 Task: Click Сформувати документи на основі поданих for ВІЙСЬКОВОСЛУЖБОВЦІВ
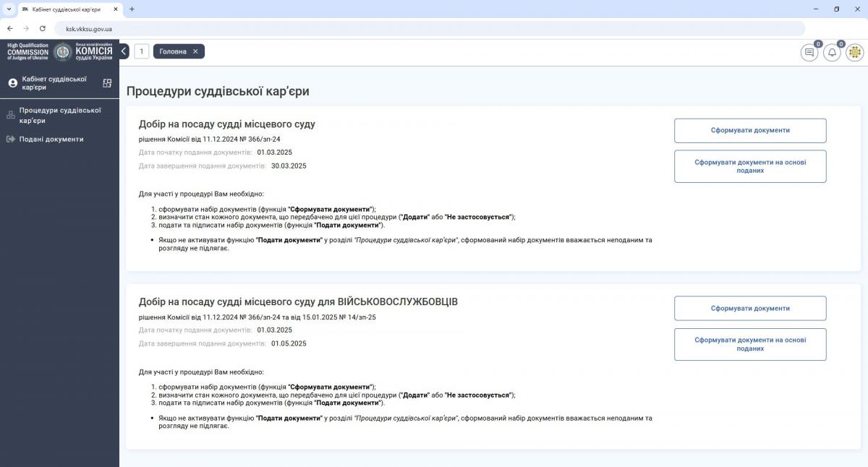[x=750, y=344]
